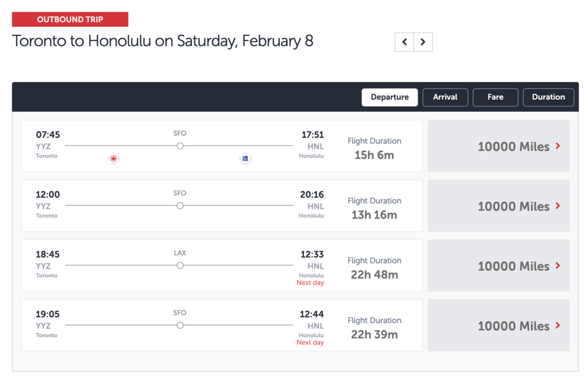Choose the 19:05 SFO flight fare

[x=498, y=326]
